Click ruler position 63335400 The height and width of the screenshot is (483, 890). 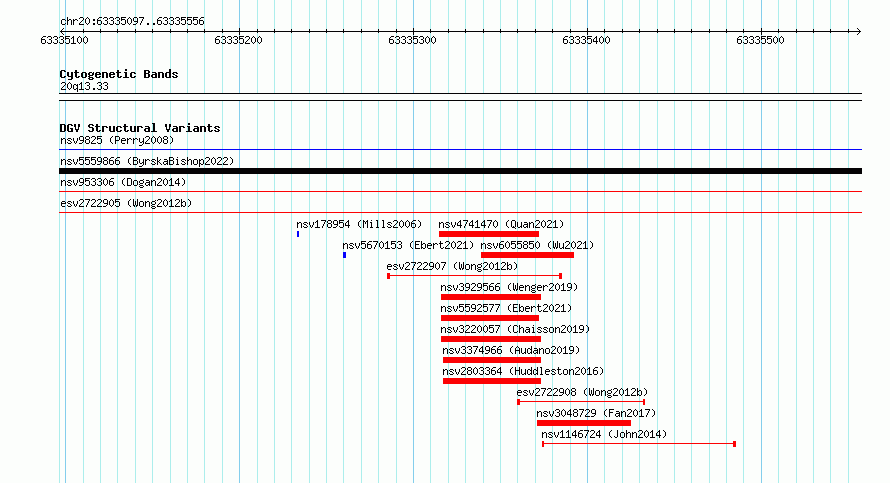586,40
